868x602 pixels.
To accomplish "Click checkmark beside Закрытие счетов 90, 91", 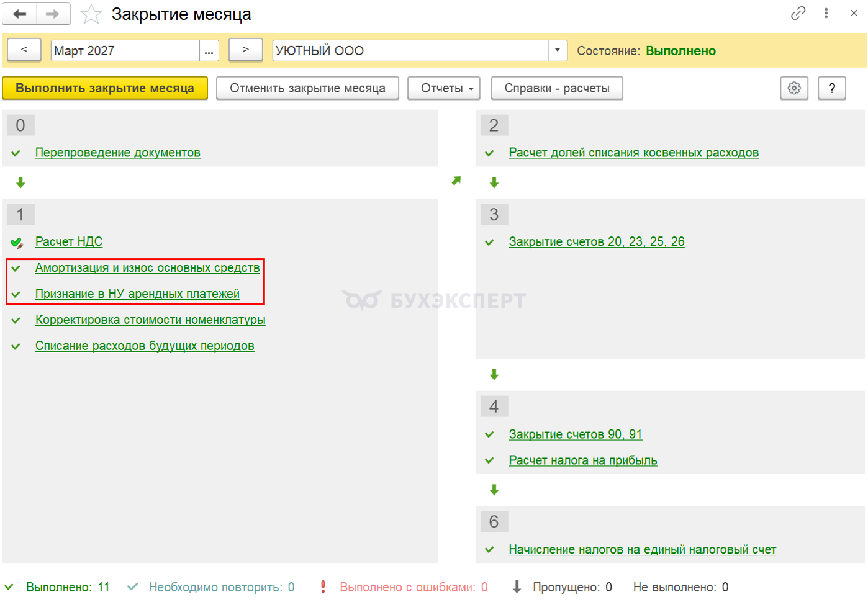I will click(x=489, y=434).
